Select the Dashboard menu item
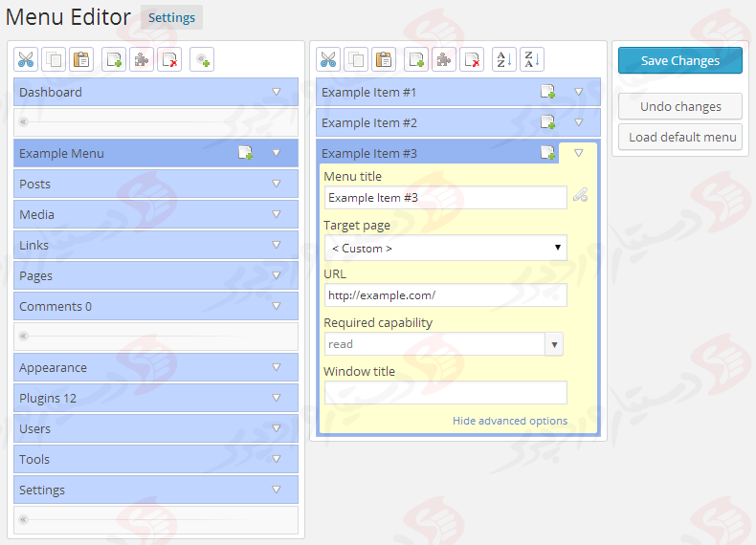This screenshot has width=756, height=545. (x=156, y=92)
